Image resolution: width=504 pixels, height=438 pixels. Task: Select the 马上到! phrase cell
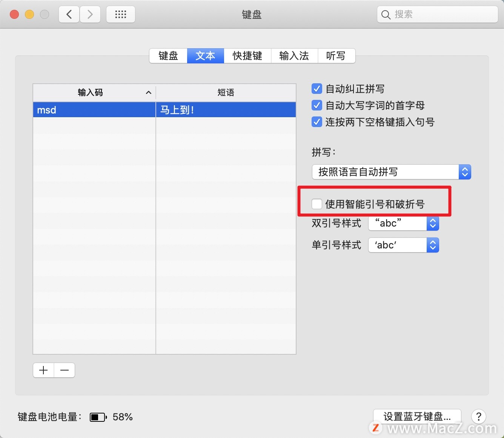pos(226,110)
